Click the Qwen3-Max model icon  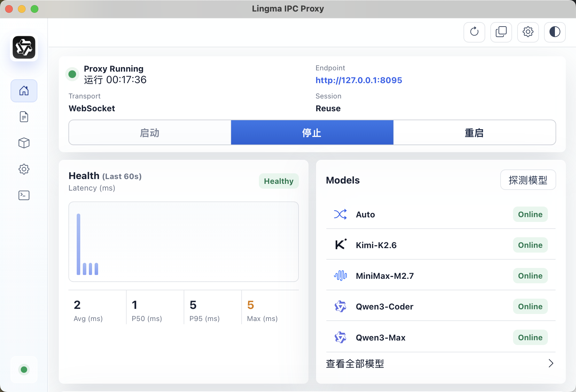click(x=340, y=337)
